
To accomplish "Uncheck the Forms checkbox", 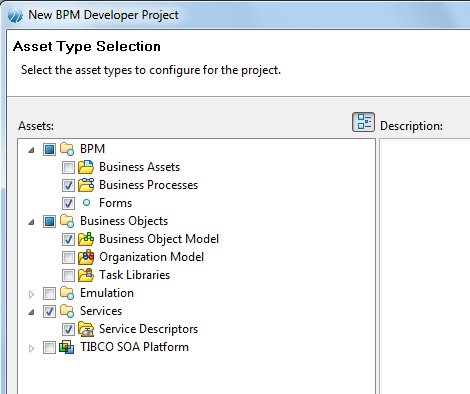I will (x=68, y=203).
